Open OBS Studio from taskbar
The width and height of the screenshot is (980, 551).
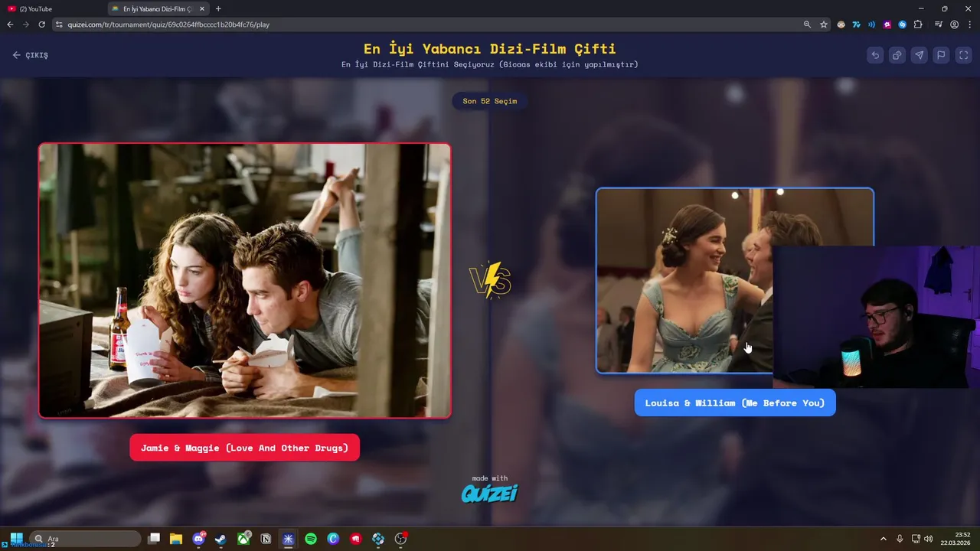tap(400, 539)
